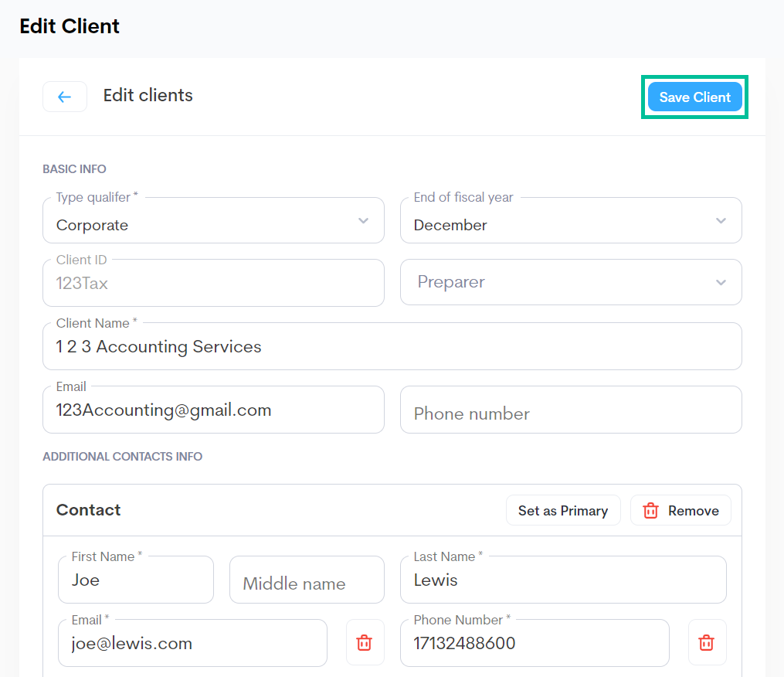Remove the contact

coord(680,511)
